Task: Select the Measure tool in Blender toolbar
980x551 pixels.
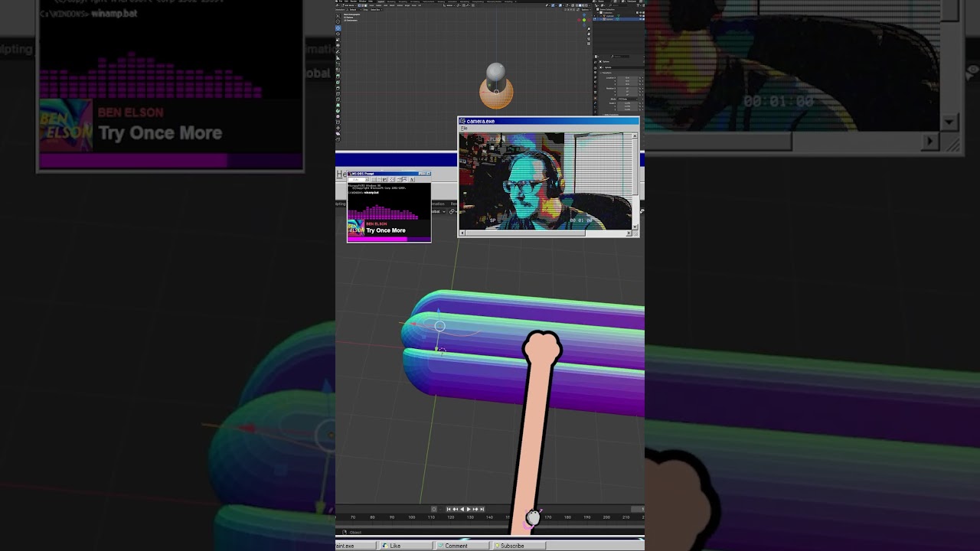Action: click(338, 57)
